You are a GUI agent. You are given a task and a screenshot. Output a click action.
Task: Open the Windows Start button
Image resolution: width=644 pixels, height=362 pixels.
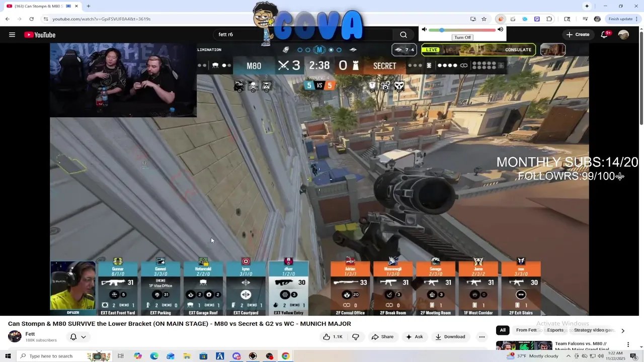tap(8, 356)
